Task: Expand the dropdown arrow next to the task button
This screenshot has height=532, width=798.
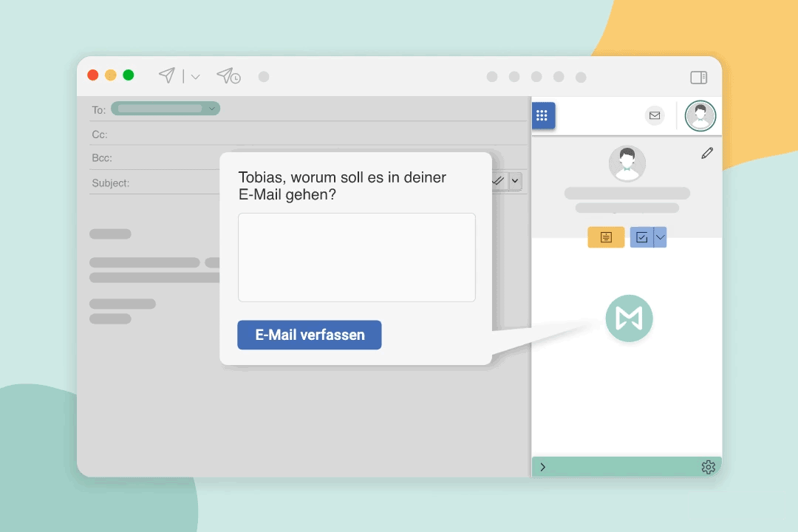Action: coord(660,237)
